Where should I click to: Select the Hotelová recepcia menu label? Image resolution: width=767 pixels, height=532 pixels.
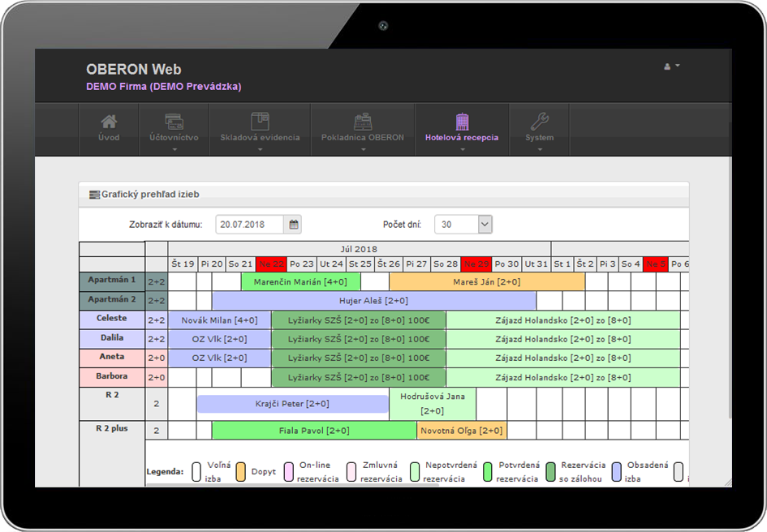(462, 137)
